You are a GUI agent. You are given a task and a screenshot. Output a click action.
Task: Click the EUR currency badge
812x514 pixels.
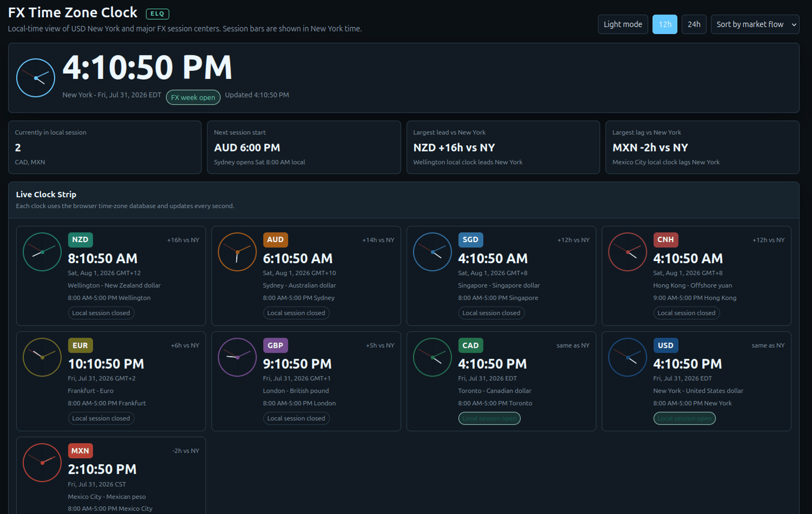tap(80, 346)
